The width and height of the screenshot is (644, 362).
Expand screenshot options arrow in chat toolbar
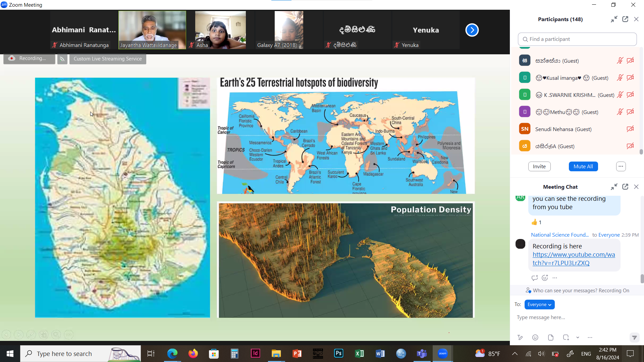[x=578, y=338]
